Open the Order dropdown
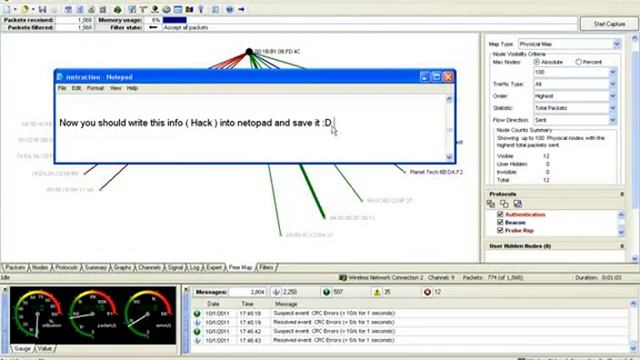Screen dimensions: 640x360 (612, 96)
